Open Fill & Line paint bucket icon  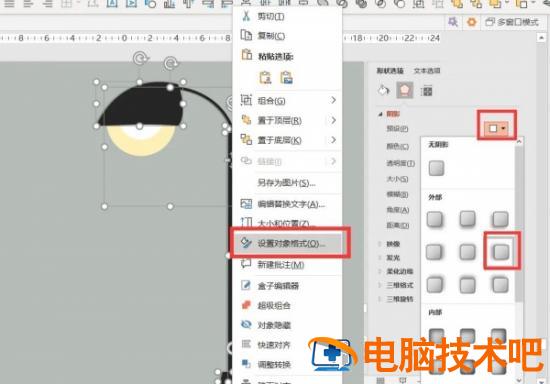(384, 90)
